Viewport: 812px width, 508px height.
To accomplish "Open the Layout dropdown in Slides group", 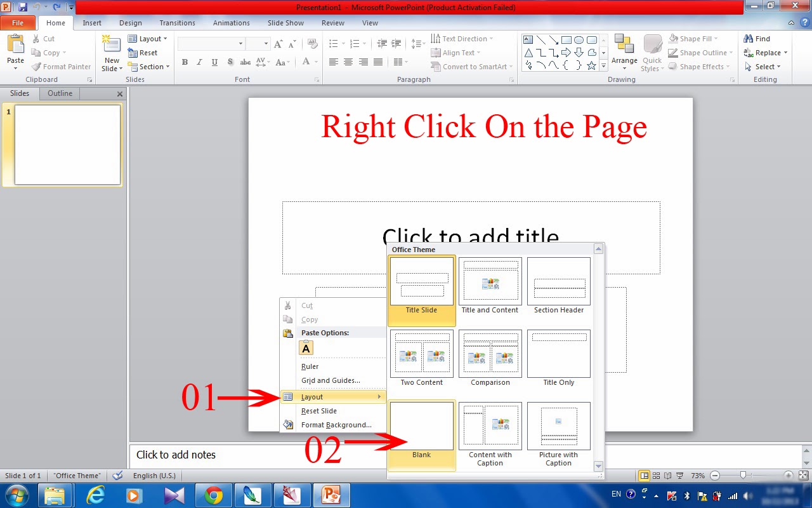I will point(147,39).
